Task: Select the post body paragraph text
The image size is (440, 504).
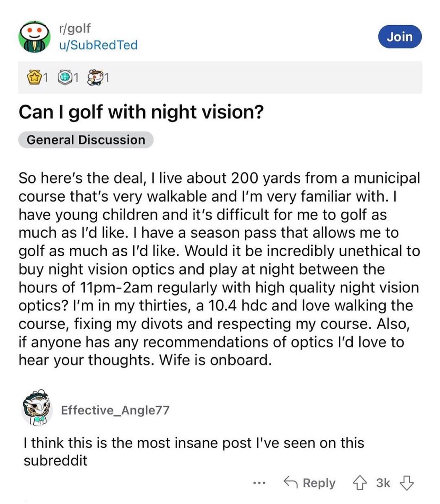Action: click(219, 269)
